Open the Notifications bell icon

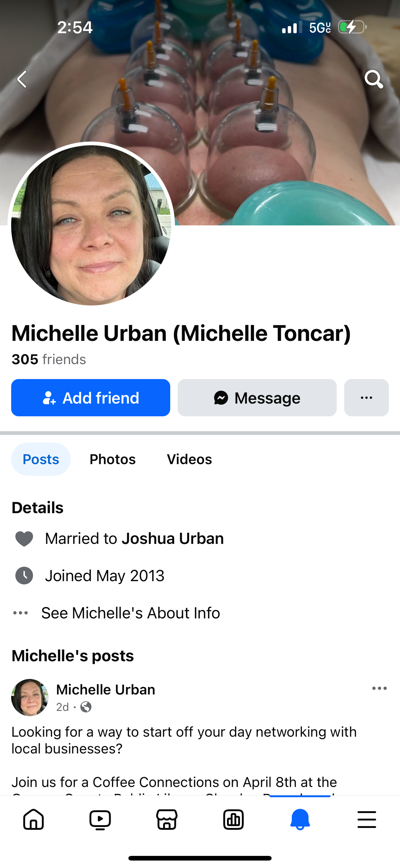(x=300, y=820)
